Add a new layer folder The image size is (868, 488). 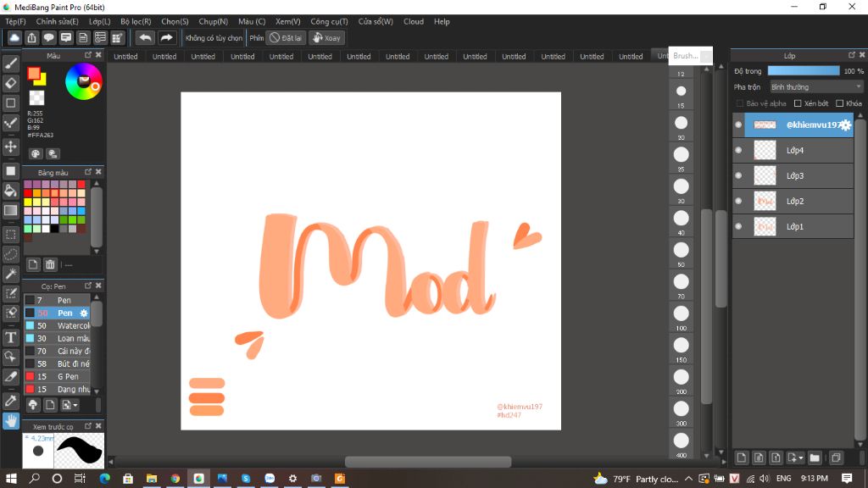tap(815, 457)
